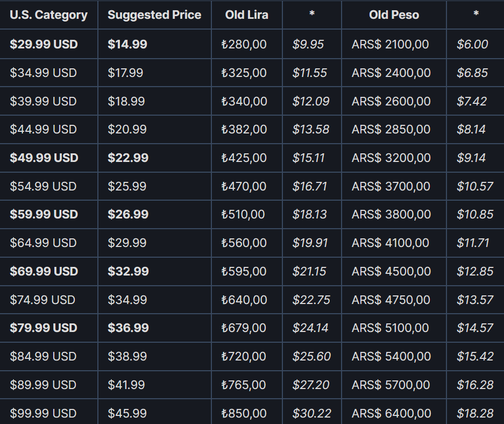
Task: Click the $29.99 USD category cell
Action: coord(44,44)
